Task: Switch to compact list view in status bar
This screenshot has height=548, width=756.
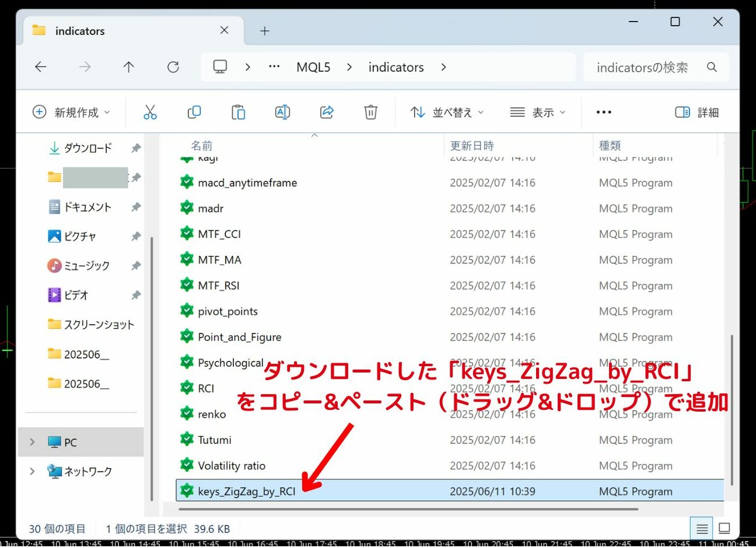Action: click(x=701, y=527)
